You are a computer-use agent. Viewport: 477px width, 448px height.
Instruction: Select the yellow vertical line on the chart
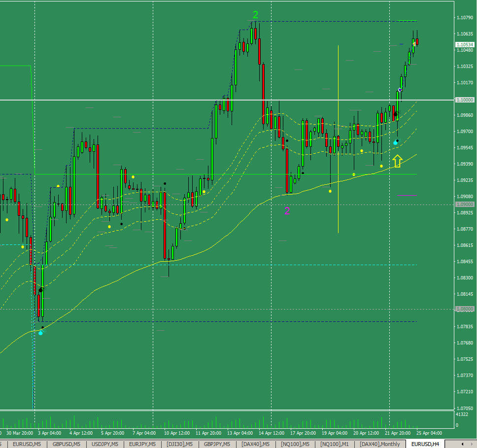338,139
